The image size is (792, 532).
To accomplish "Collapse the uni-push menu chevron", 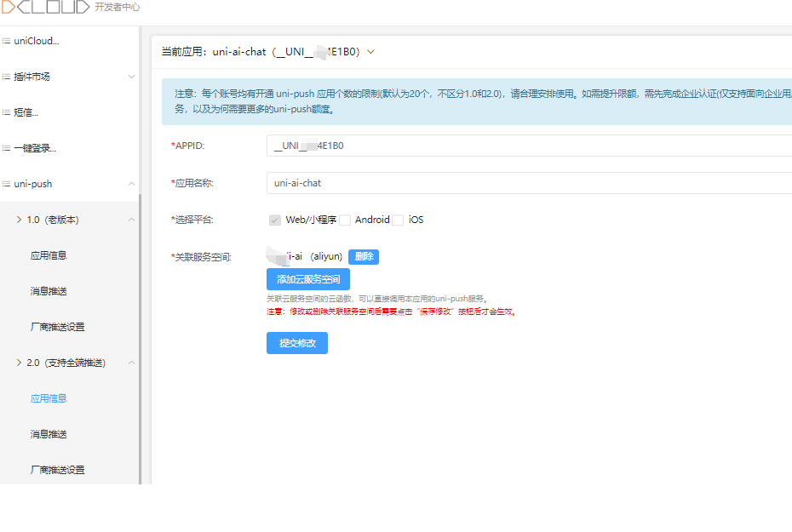I will 131,184.
